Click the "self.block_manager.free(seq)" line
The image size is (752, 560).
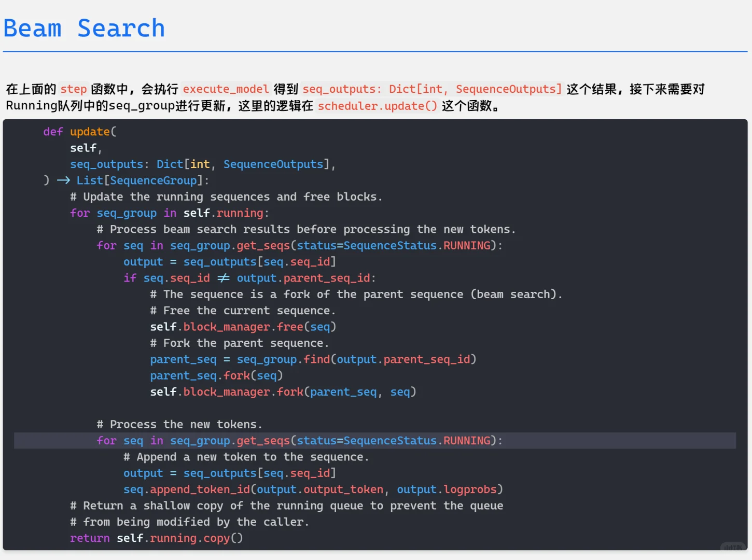pyautogui.click(x=243, y=327)
